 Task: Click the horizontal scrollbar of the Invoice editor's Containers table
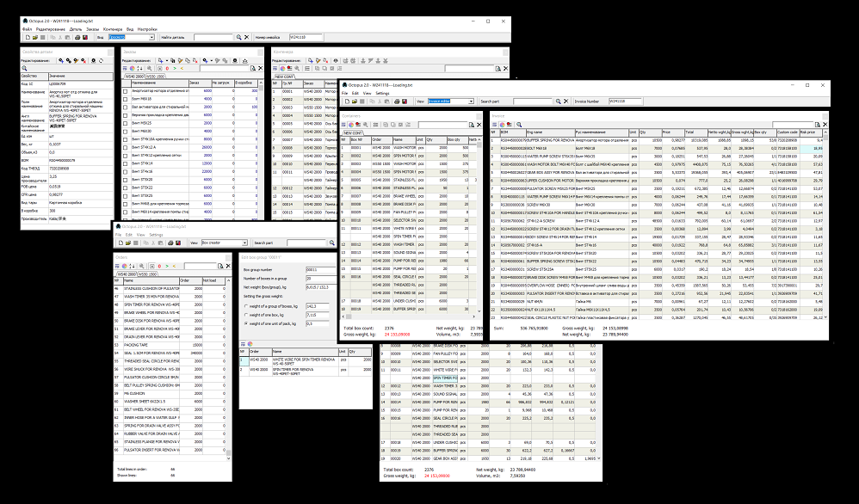point(408,317)
